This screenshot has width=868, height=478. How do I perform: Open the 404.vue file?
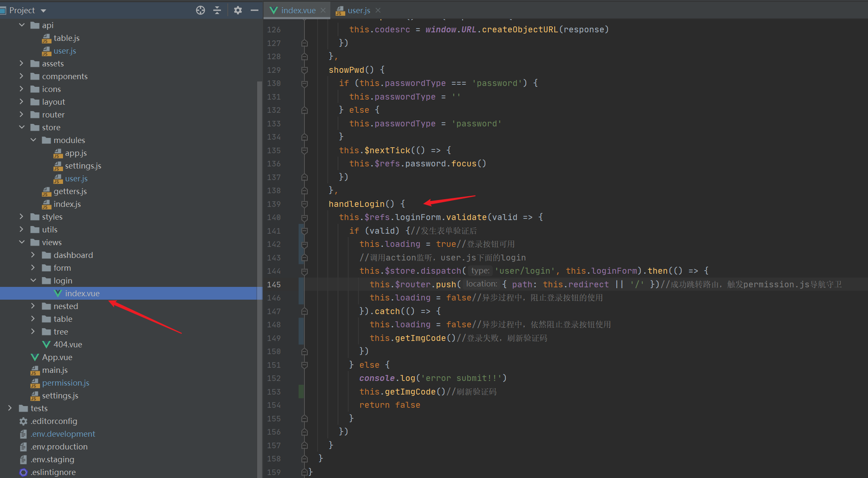click(x=68, y=344)
